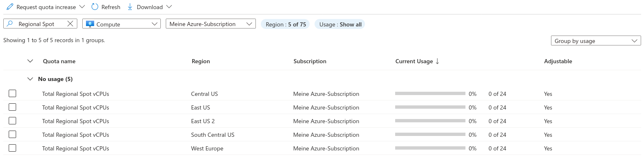The image size is (644, 162).
Task: Check the West Europe quota row checkbox
Action: [x=12, y=148]
